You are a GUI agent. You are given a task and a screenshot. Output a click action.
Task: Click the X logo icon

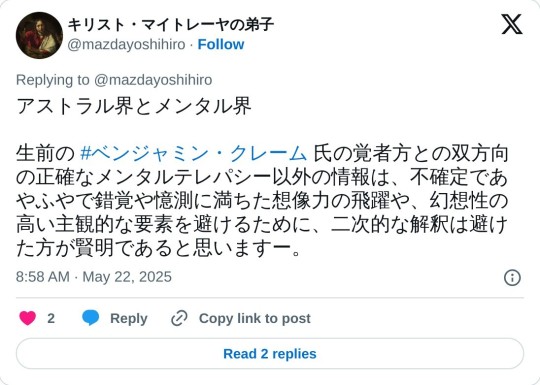click(512, 24)
